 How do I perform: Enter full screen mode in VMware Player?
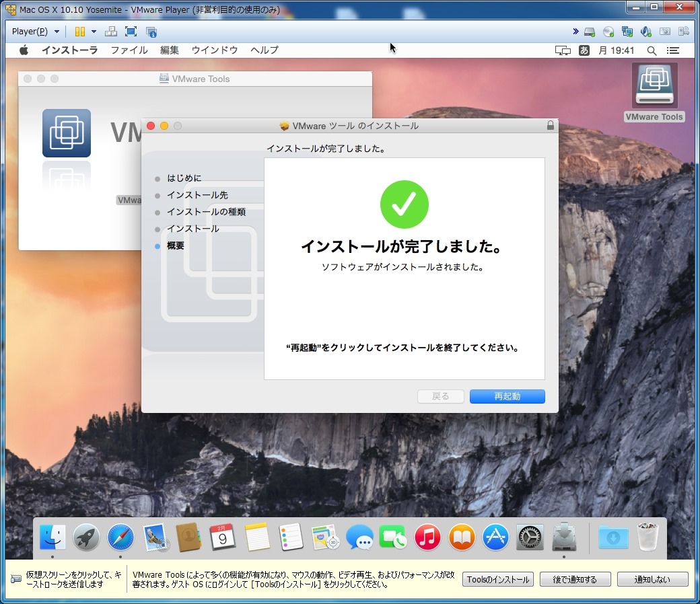pyautogui.click(x=131, y=32)
